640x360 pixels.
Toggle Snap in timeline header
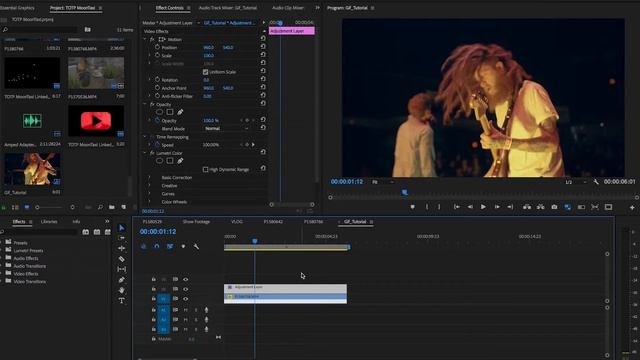pos(157,247)
